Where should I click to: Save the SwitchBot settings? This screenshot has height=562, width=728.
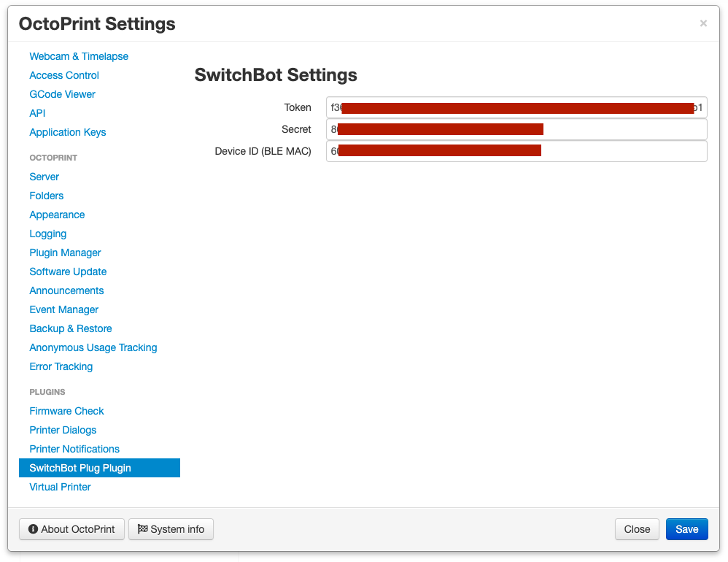pos(686,529)
